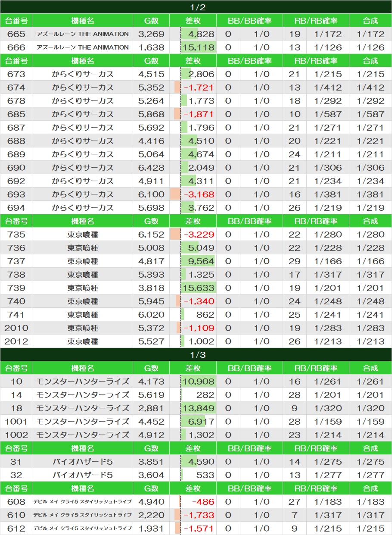Click the G count 5,527

point(151,341)
